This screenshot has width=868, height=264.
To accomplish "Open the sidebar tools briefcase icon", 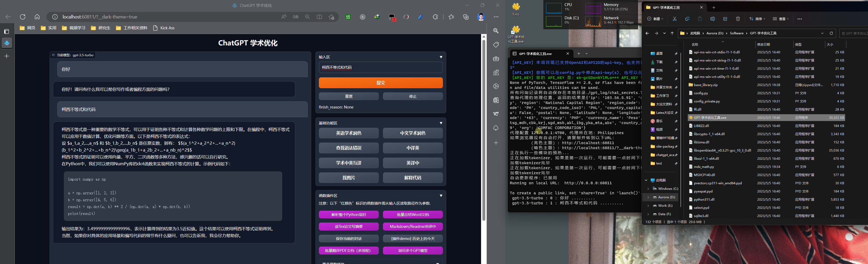I will 496,59.
